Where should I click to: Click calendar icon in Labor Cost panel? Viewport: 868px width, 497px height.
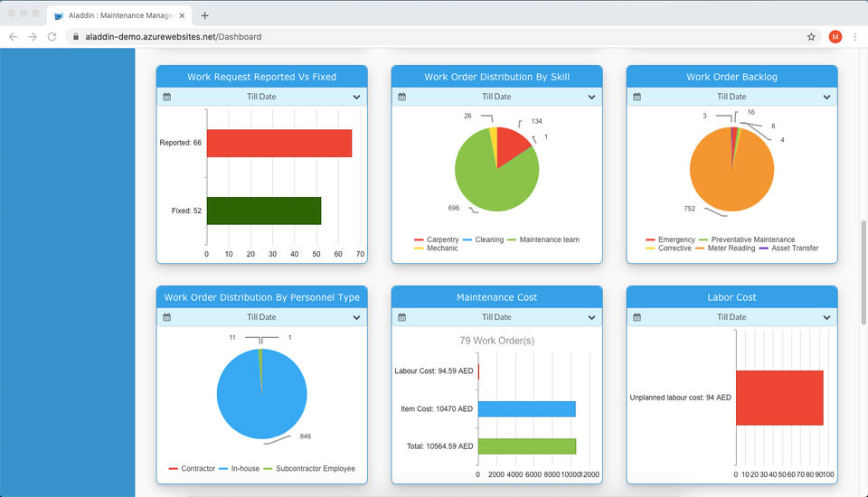click(637, 317)
